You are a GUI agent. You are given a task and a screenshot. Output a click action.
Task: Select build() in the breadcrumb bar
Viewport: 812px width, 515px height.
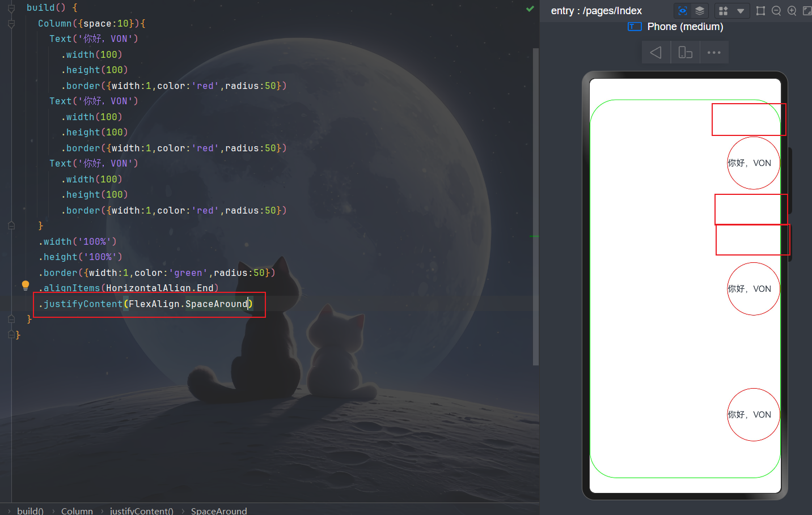coord(31,510)
